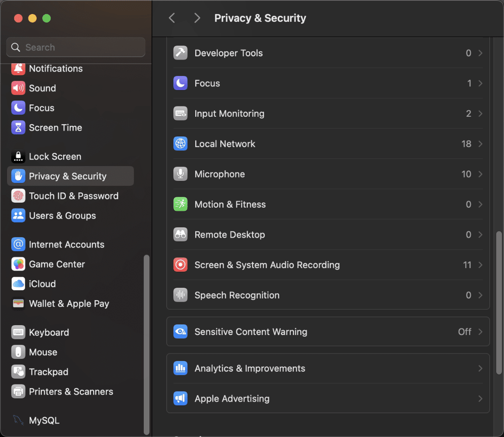Click the Lock Screen icon in sidebar
The image size is (504, 437).
pos(18,156)
